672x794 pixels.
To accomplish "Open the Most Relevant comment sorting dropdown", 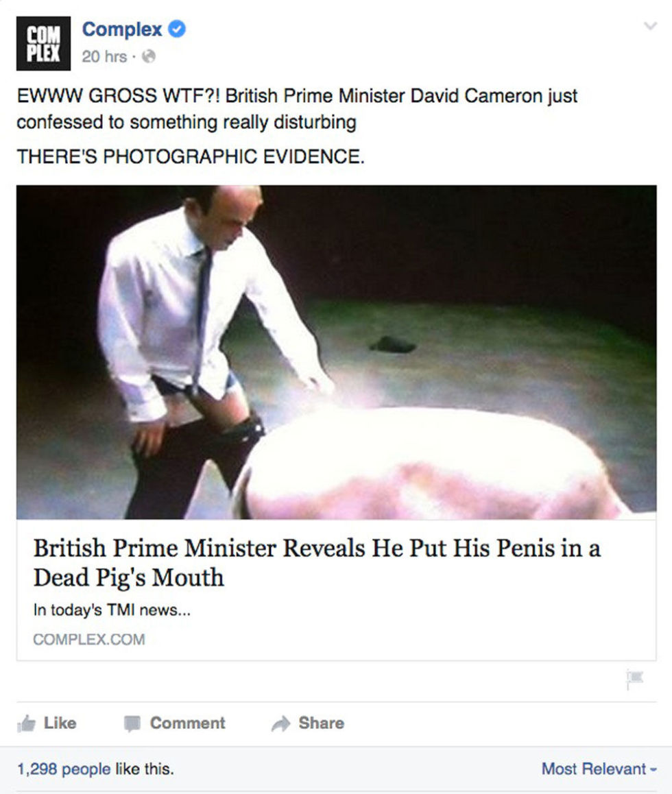I will click(x=599, y=769).
